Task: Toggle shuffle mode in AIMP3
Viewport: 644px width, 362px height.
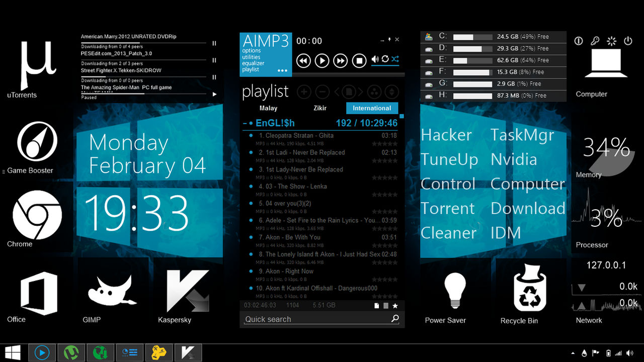Action: pyautogui.click(x=395, y=59)
